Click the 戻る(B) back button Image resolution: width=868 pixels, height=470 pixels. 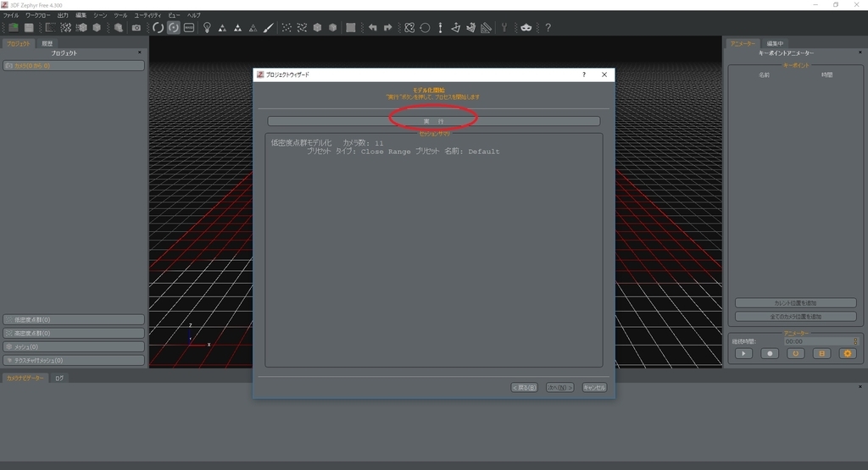(x=524, y=388)
